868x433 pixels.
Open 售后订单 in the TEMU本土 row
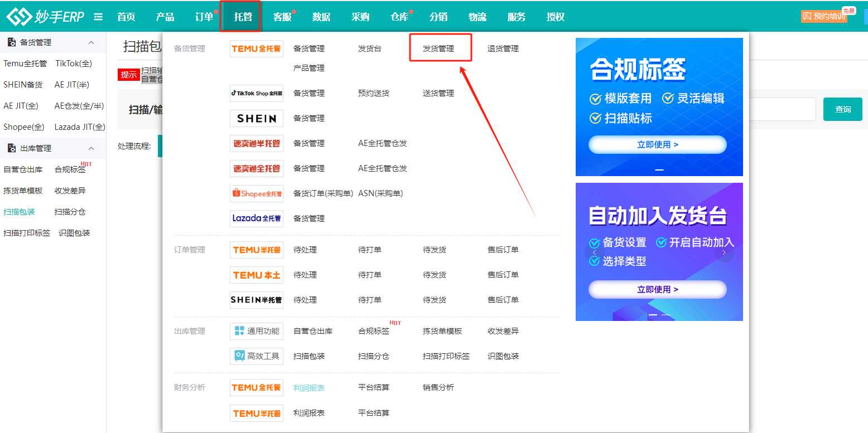(x=503, y=275)
